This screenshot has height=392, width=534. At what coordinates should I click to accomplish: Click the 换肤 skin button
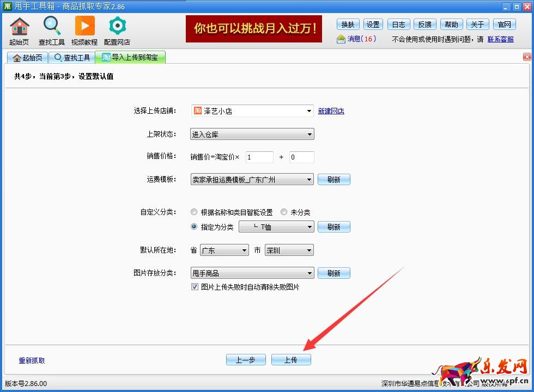tap(348, 24)
